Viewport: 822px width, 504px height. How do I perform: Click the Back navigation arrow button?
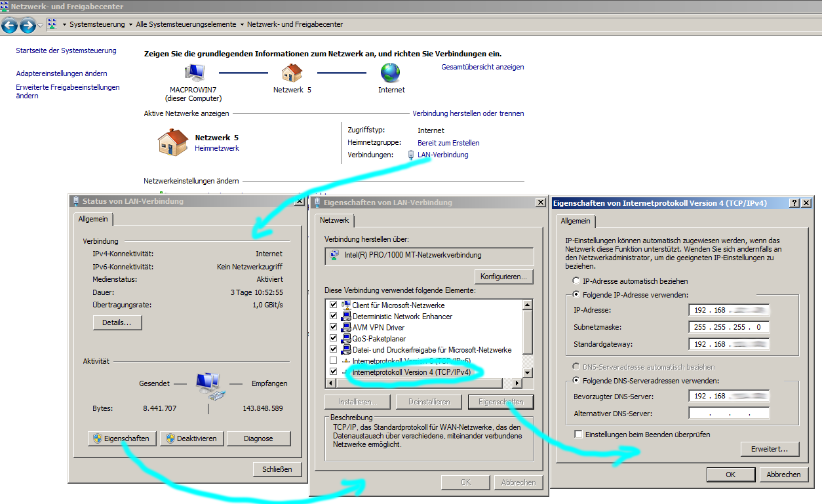click(10, 25)
